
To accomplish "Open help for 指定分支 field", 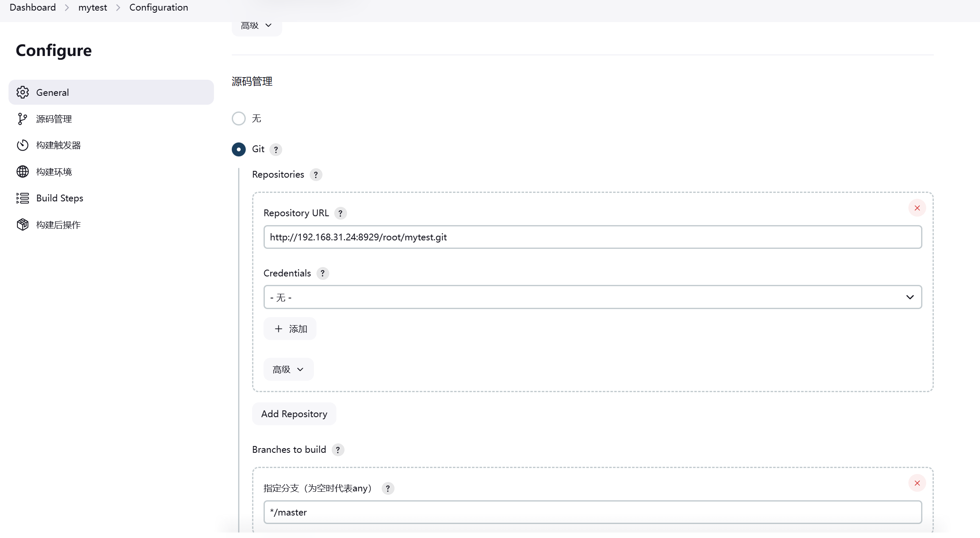I will pos(388,488).
